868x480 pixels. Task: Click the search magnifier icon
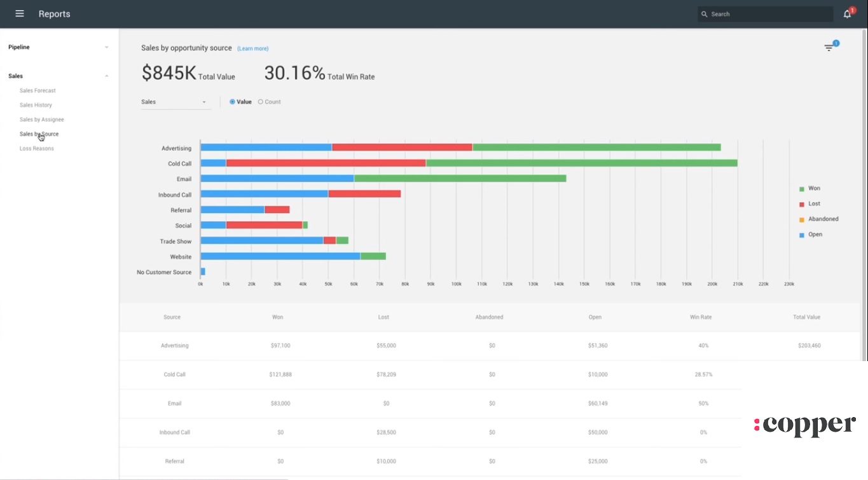(704, 13)
